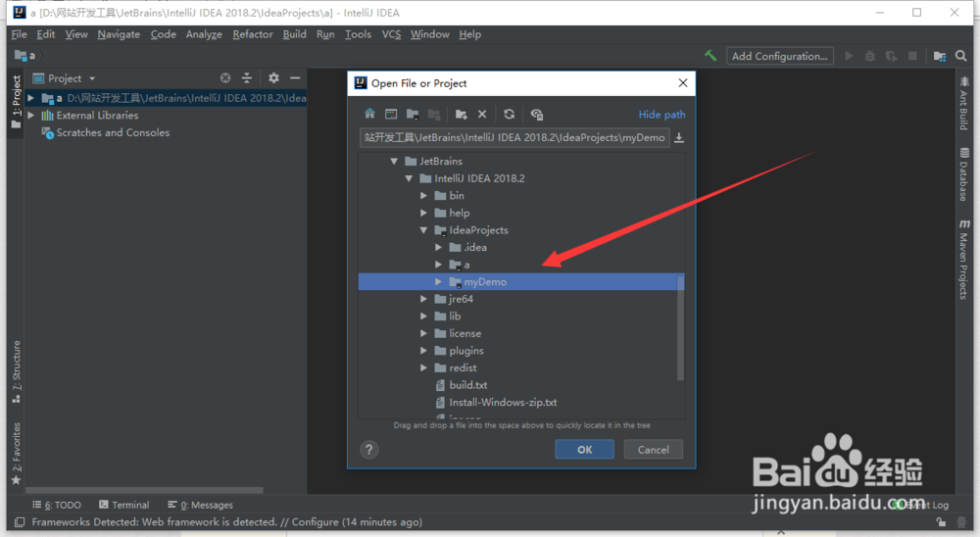Click Collapse All icon in Project panel
Viewport: 980px width, 537px height.
(247, 78)
